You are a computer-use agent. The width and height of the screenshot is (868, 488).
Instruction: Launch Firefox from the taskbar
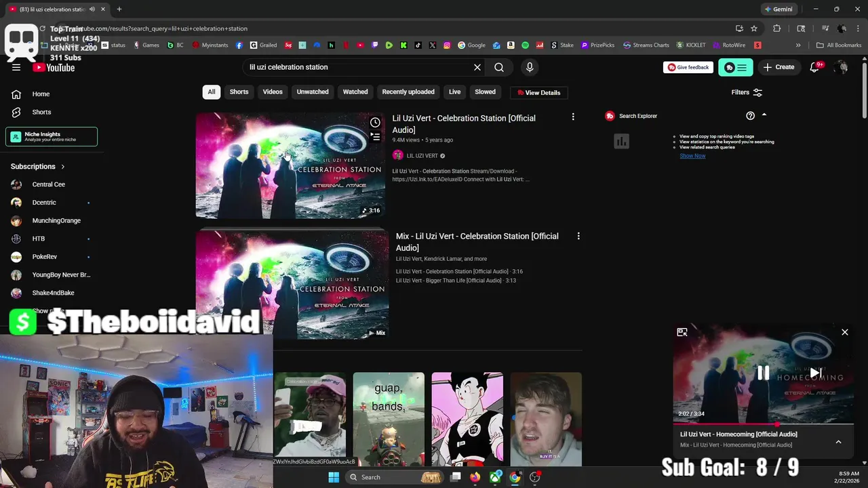point(475,477)
